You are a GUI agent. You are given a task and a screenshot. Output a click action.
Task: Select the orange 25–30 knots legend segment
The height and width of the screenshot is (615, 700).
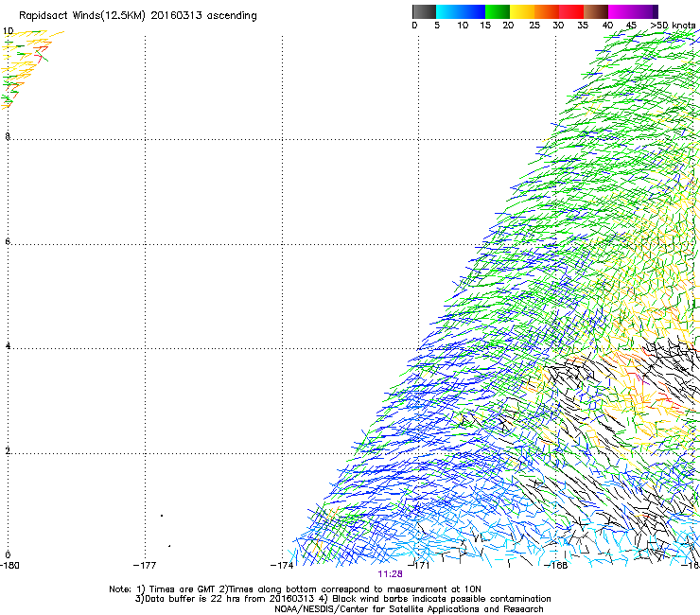547,11
